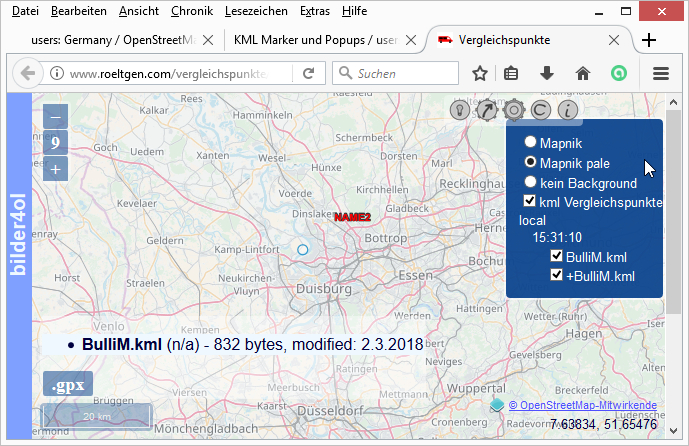
Task: Open the Bearbeiten menu
Action: pyautogui.click(x=79, y=11)
